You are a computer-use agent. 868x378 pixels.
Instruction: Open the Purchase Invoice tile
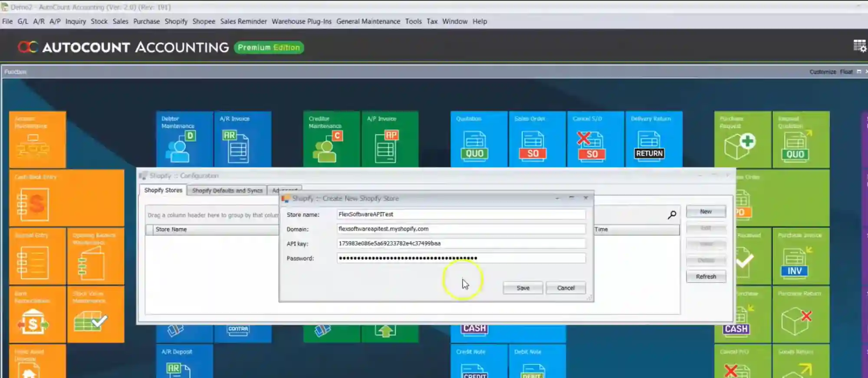point(801,256)
